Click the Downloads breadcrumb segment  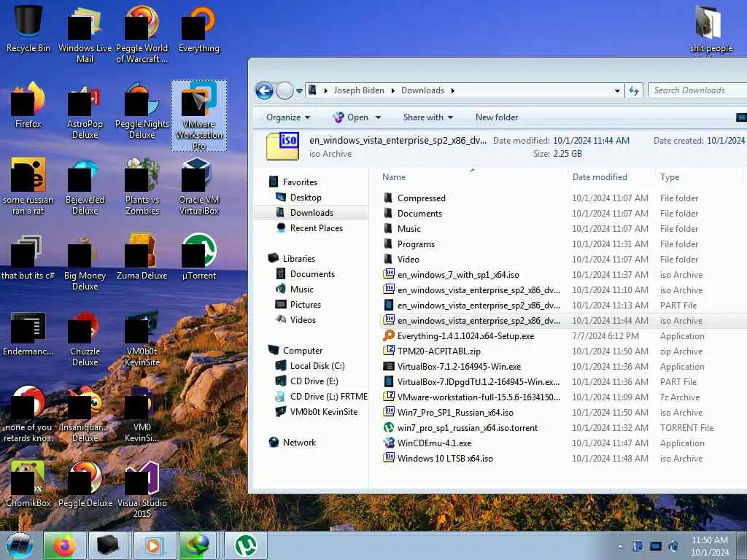click(422, 90)
